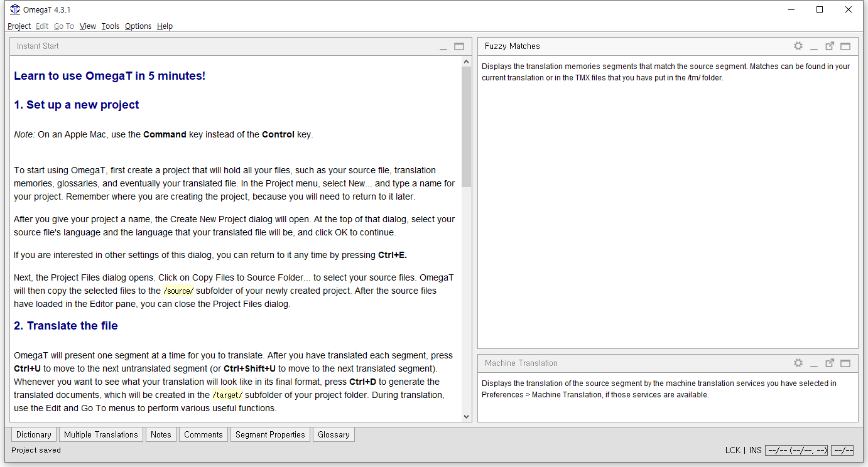
Task: Open the Options menu
Action: point(138,26)
